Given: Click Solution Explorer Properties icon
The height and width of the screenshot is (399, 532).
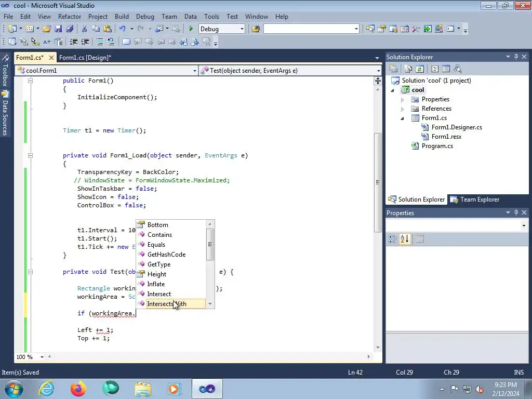Looking at the screenshot, I should [393, 69].
